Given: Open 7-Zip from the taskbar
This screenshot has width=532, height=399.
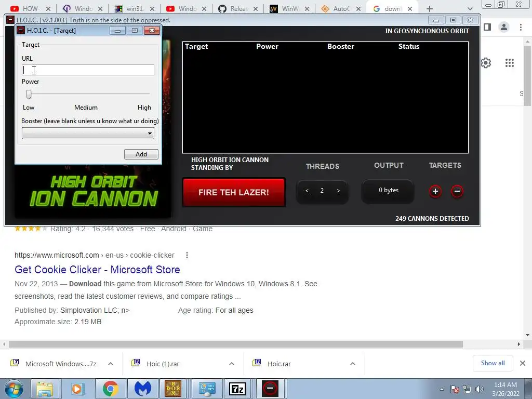Looking at the screenshot, I should (x=237, y=389).
